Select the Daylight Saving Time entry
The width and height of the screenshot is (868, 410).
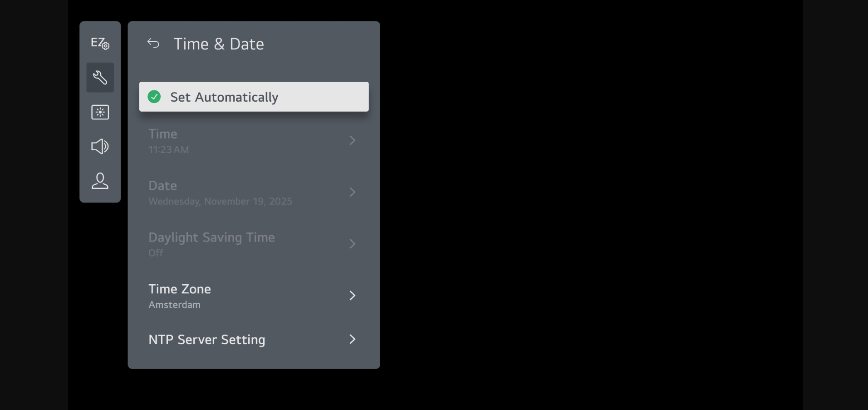coord(211,237)
